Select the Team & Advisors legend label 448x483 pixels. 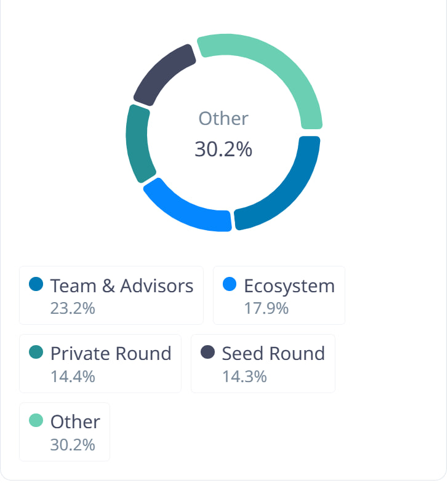(x=122, y=285)
